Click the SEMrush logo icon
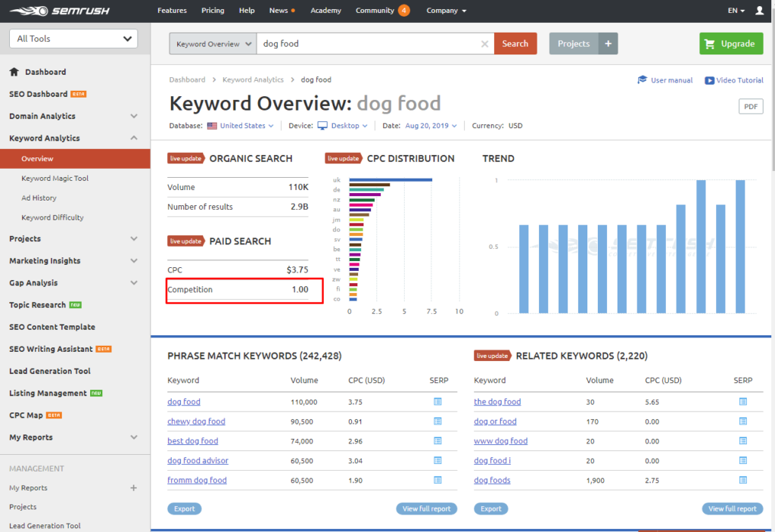 pos(28,11)
